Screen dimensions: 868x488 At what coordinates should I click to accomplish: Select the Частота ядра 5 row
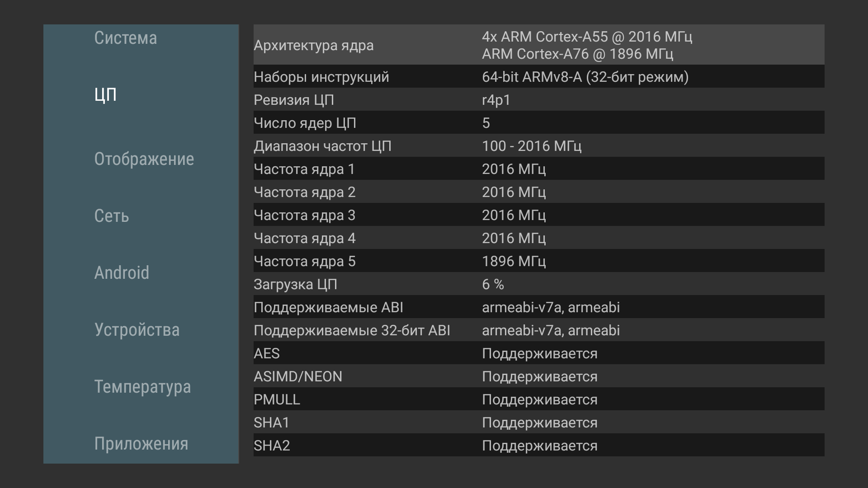[538, 261]
